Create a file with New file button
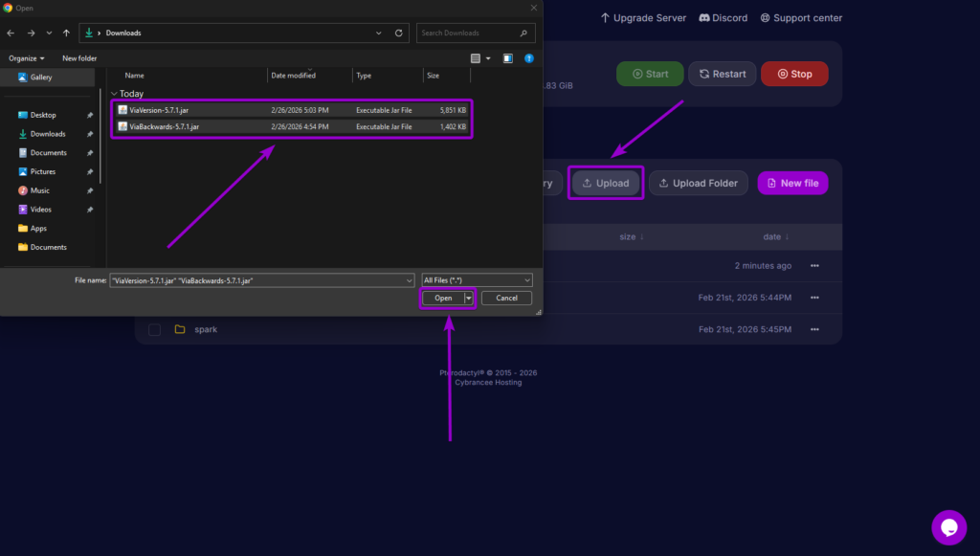Image resolution: width=980 pixels, height=556 pixels. pos(792,183)
